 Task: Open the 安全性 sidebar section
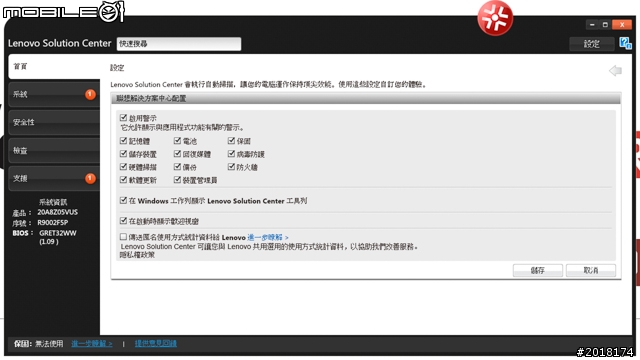54,122
